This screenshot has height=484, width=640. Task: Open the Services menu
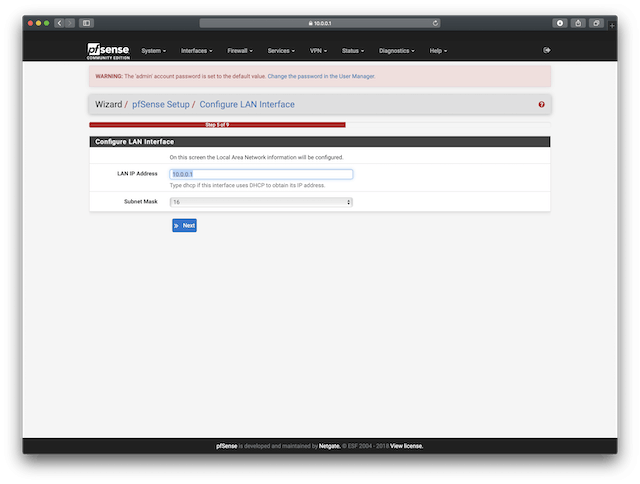tap(281, 51)
